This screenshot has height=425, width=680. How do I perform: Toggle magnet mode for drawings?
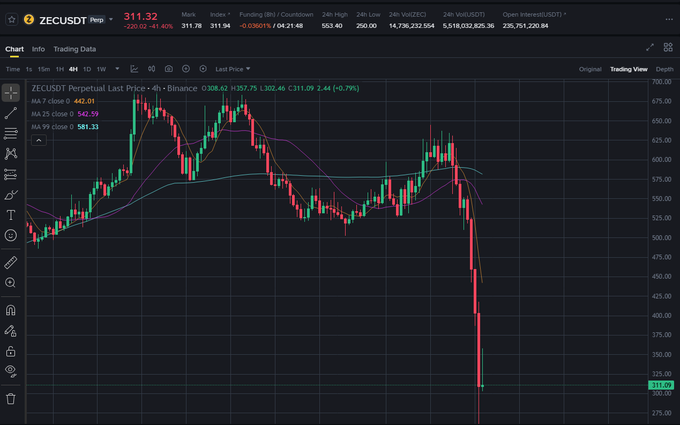pyautogui.click(x=11, y=311)
